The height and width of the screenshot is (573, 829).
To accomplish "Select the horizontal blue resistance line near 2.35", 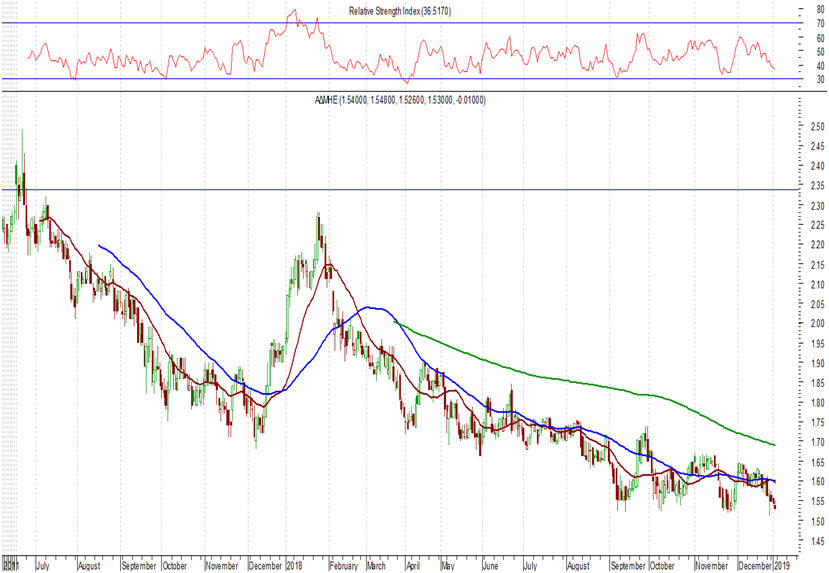I will click(x=400, y=189).
